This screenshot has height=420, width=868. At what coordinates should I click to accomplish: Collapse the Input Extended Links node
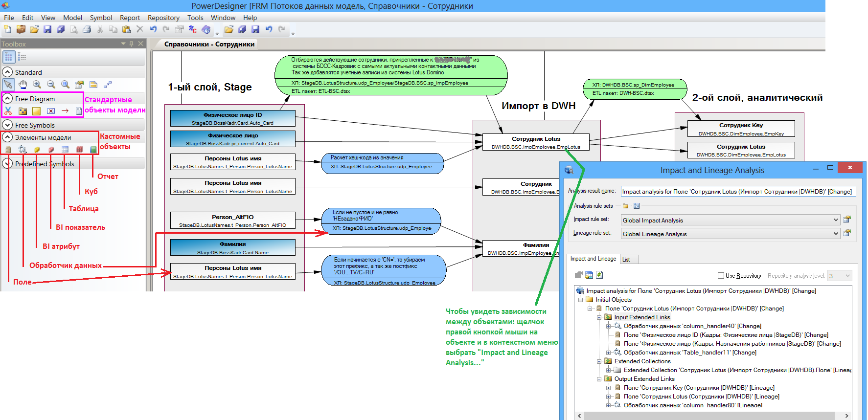599,317
